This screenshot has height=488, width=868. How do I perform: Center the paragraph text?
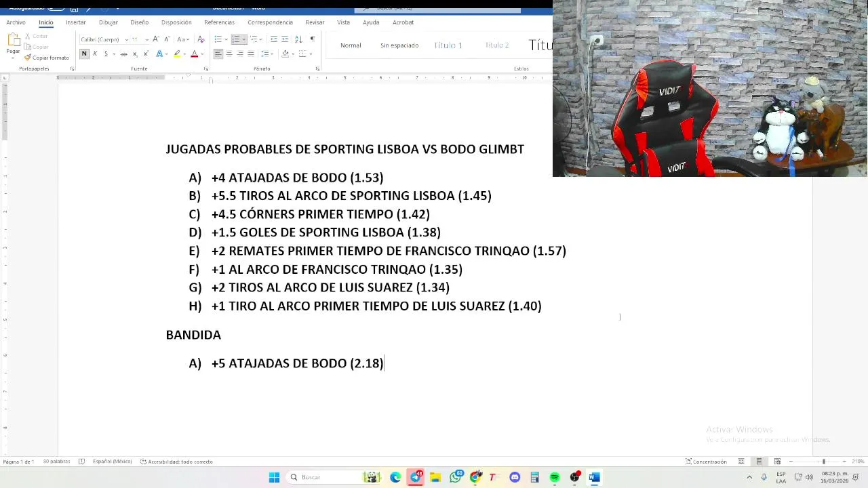(x=229, y=54)
